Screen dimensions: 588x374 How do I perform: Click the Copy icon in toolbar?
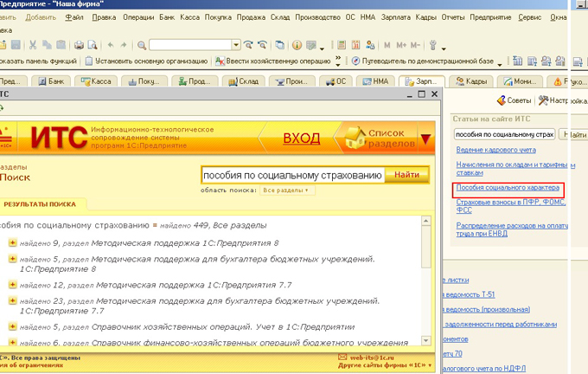click(47, 45)
